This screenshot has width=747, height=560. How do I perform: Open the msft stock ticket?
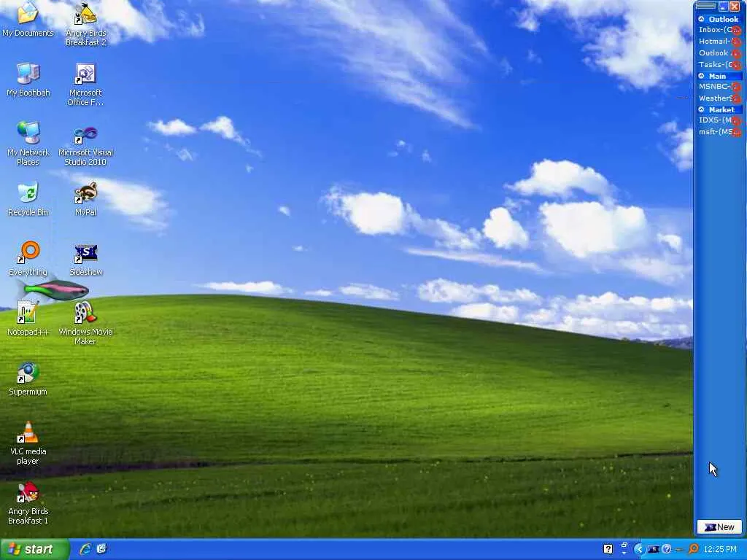click(715, 131)
